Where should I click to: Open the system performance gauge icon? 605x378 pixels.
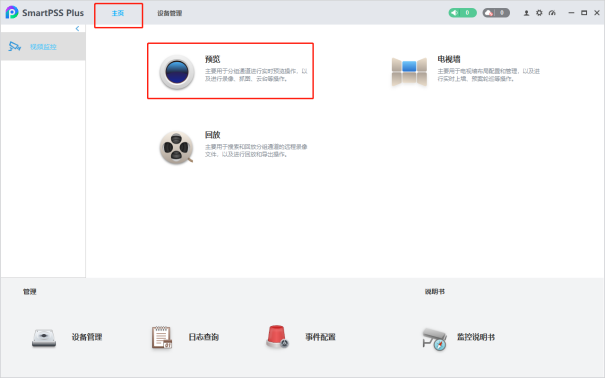tap(552, 13)
